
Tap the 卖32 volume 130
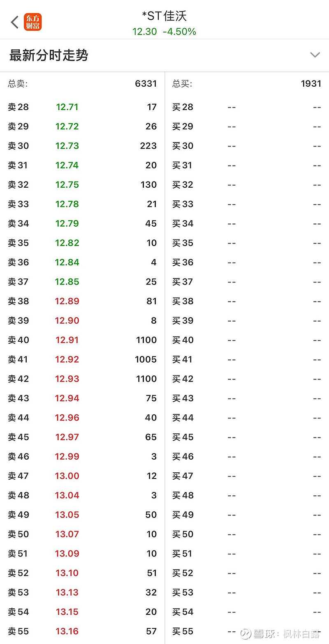click(148, 185)
